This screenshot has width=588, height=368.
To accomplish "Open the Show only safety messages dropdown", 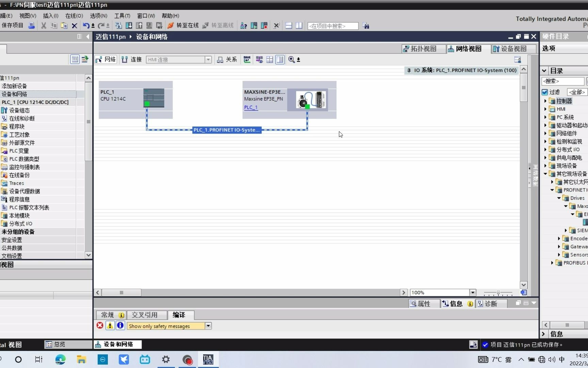I will coord(208,326).
